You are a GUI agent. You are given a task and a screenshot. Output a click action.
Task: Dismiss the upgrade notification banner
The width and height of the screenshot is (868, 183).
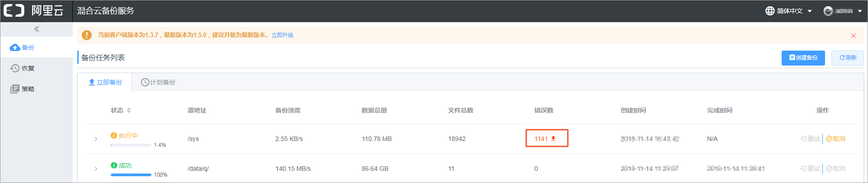point(854,36)
